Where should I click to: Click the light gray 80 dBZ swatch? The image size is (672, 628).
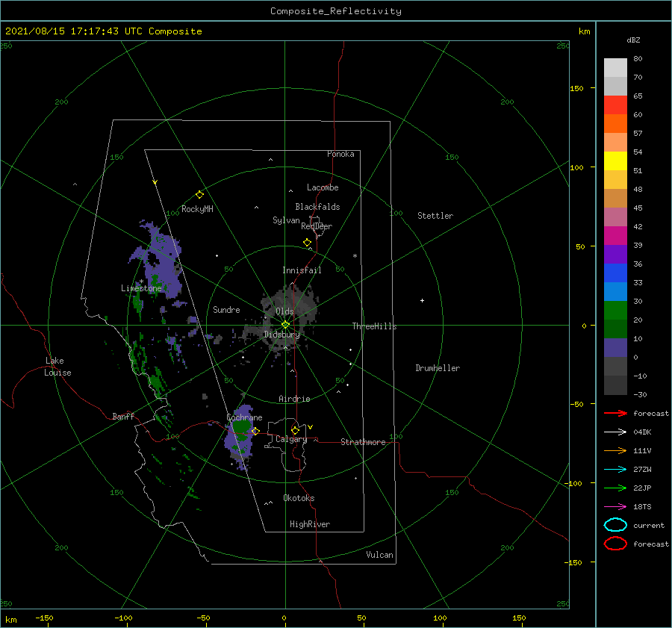[615, 68]
